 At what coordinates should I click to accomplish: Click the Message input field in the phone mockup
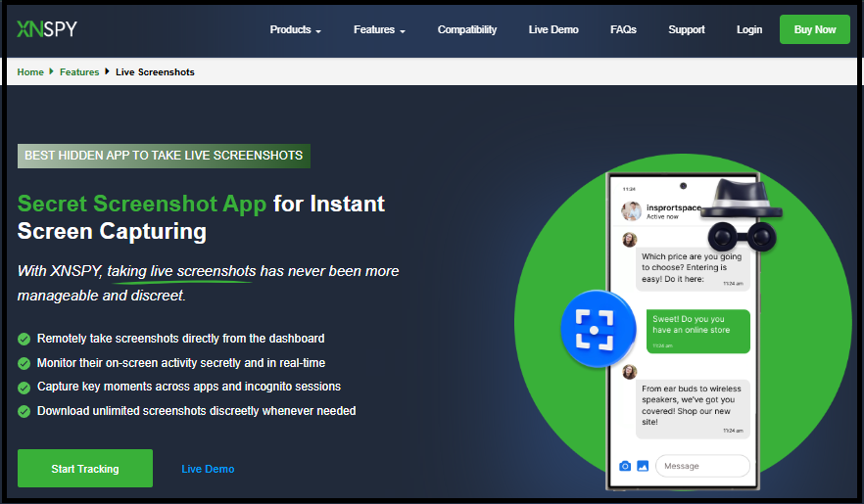(702, 466)
